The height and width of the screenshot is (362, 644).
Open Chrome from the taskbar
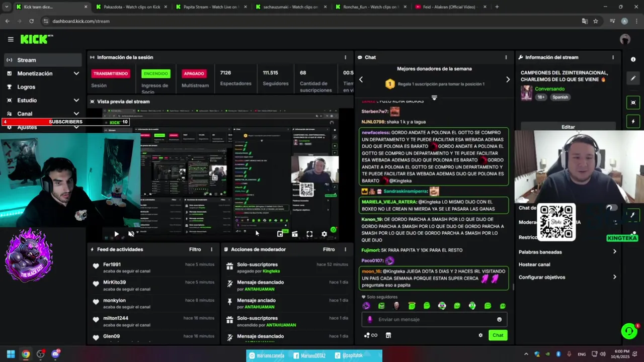pos(26,354)
